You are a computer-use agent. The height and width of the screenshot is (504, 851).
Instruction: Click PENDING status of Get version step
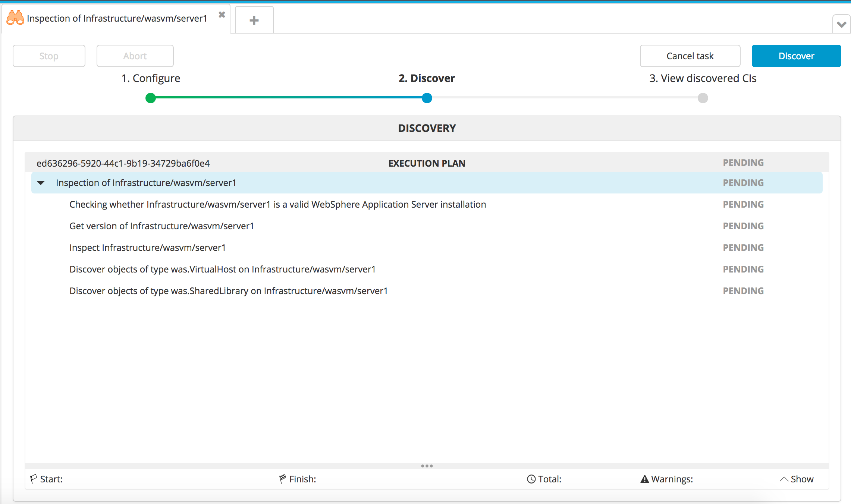(x=743, y=226)
